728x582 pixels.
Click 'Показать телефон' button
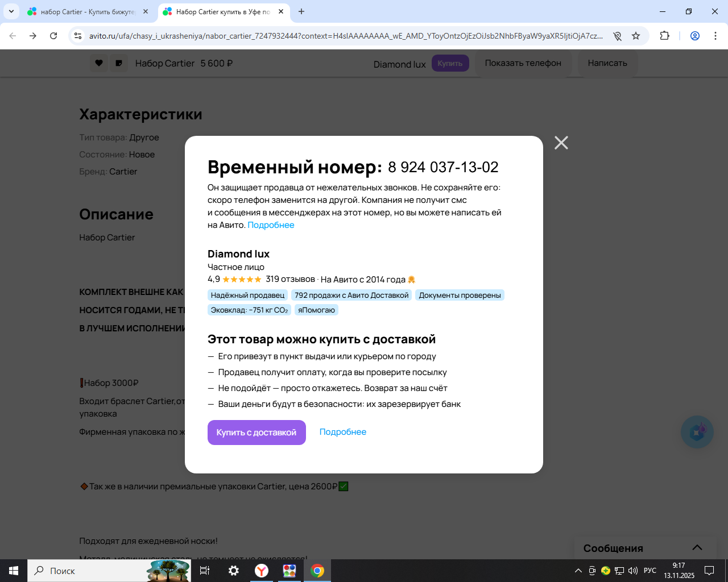click(x=523, y=63)
